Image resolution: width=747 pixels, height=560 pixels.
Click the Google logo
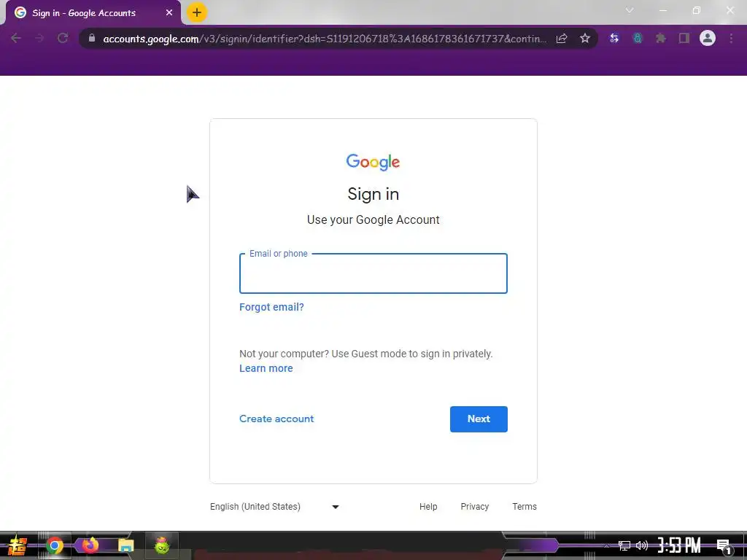pos(373,163)
